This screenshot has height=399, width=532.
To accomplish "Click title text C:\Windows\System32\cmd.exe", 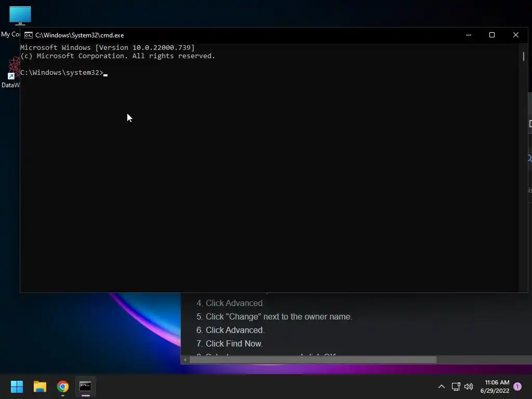I will (x=79, y=35).
